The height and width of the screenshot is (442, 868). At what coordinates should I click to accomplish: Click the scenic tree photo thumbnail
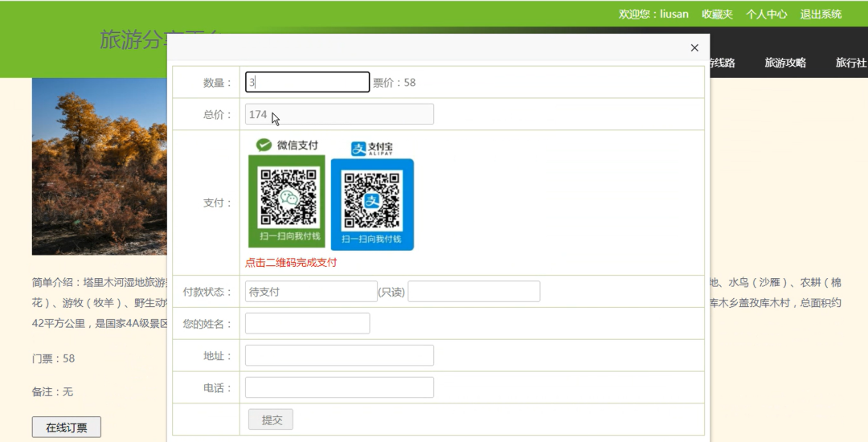pos(100,166)
